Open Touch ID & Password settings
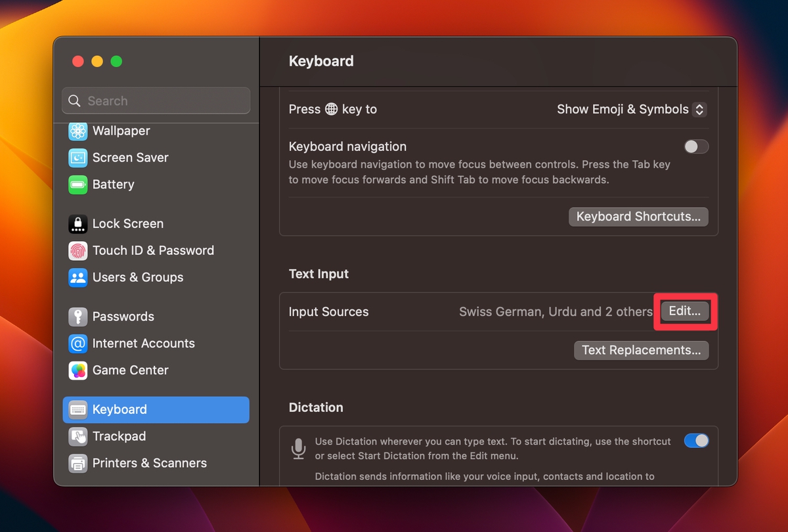 77,250
